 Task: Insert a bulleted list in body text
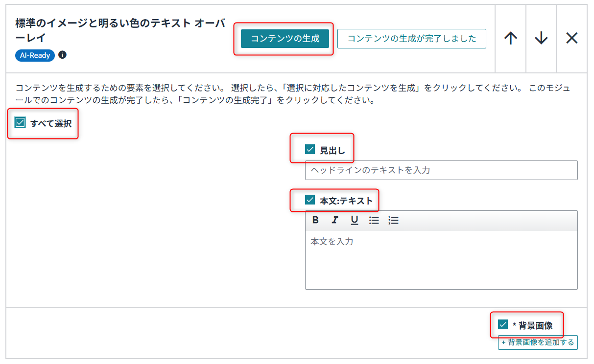pyautogui.click(x=374, y=220)
